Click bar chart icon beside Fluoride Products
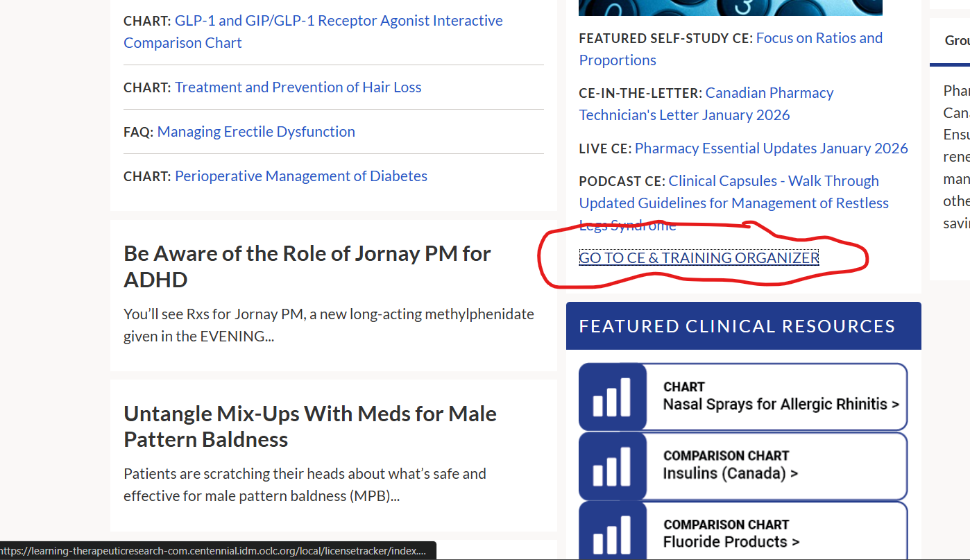 click(x=612, y=533)
